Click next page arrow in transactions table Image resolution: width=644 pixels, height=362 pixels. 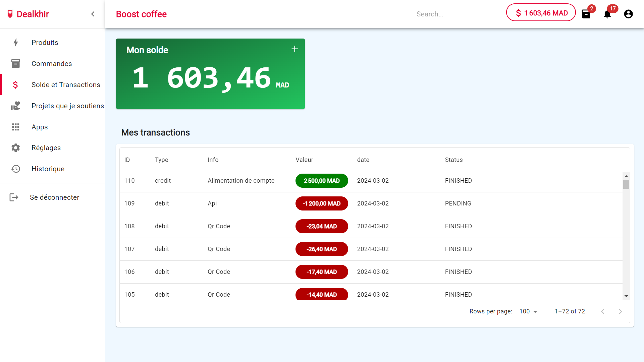[x=620, y=311]
